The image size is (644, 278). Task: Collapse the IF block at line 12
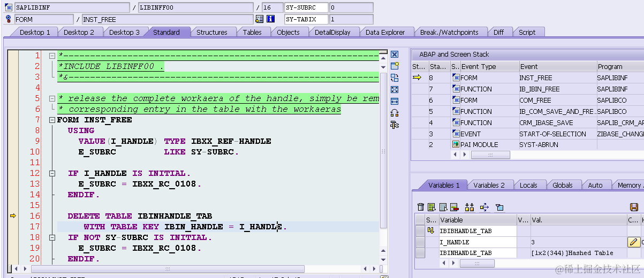click(52, 173)
